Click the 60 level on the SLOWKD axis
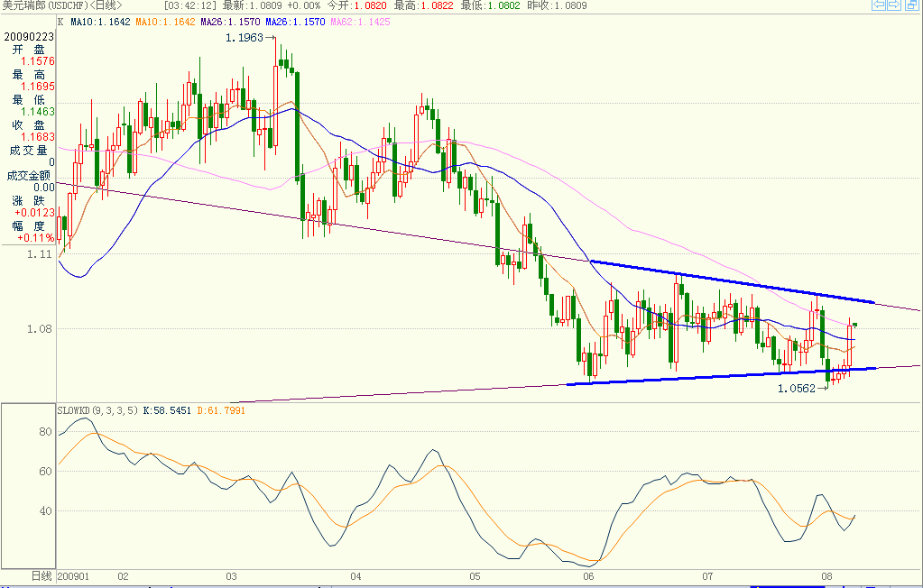Viewport: 923px width, 588px height. (45, 471)
